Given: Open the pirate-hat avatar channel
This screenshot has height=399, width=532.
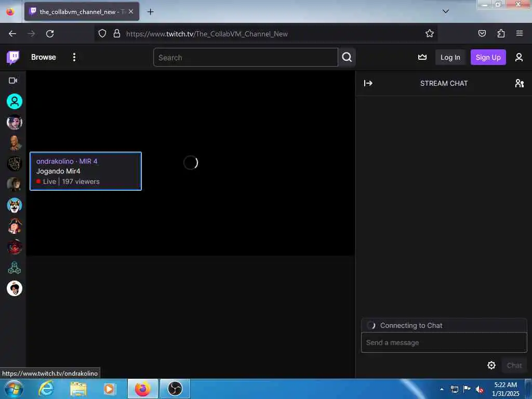Looking at the screenshot, I should coord(15,227).
